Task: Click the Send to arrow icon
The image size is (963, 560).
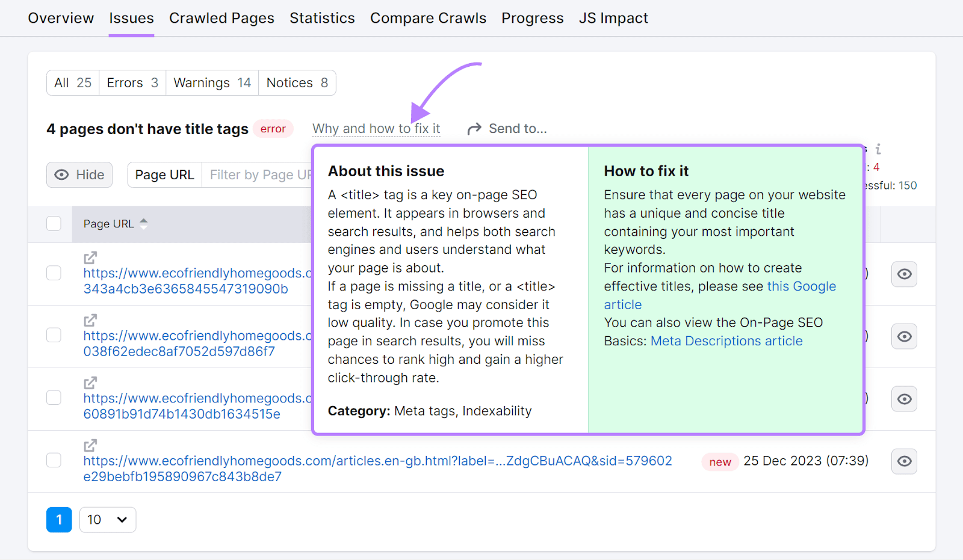Action: pos(474,129)
